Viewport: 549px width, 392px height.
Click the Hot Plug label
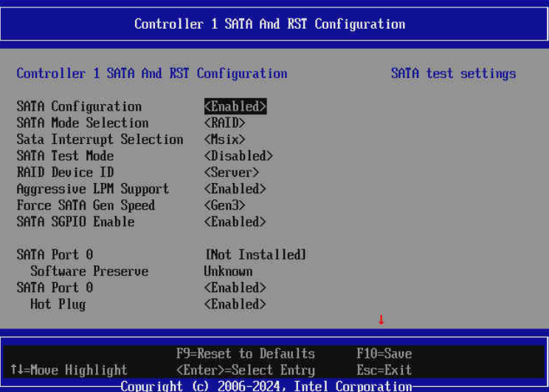pyautogui.click(x=58, y=304)
